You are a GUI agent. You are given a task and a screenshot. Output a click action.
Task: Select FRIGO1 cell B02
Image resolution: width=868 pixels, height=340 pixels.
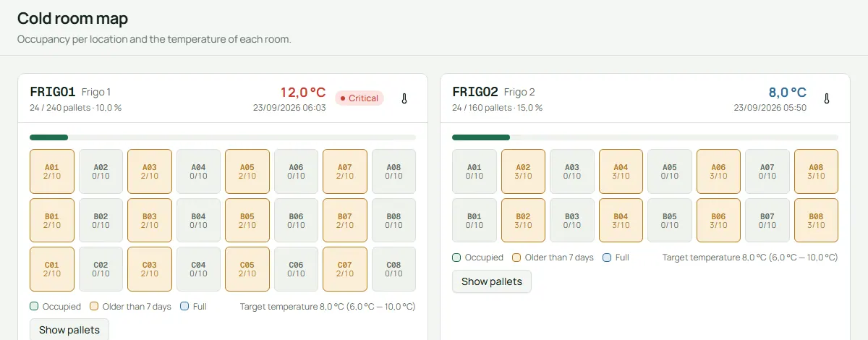coord(101,220)
